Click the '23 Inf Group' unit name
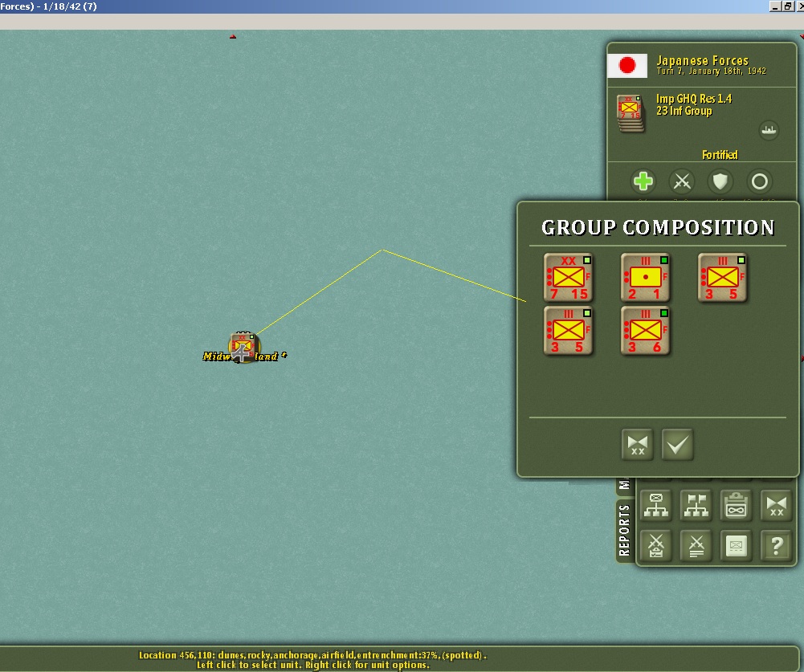804x672 pixels. (x=684, y=111)
